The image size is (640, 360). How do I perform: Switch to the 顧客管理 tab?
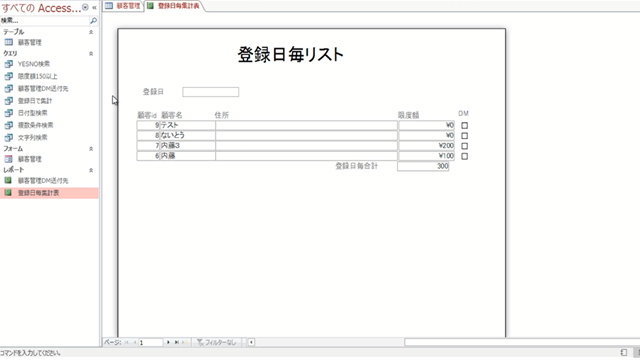click(x=123, y=6)
